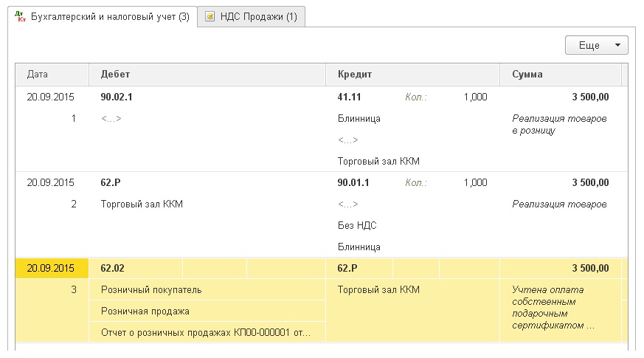The width and height of the screenshot is (644, 358).
Task: Select credit account 41.11
Action: (x=349, y=97)
